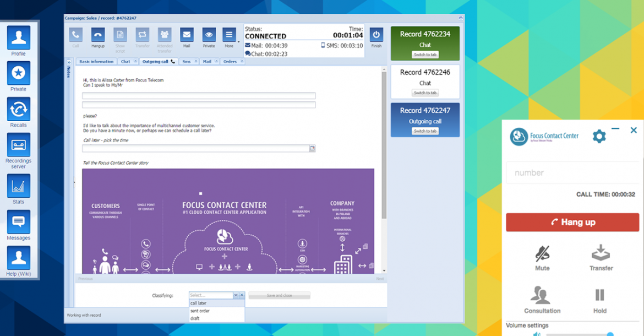Switch to tab for Record 4762246
The image size is (644, 336).
pyautogui.click(x=425, y=93)
